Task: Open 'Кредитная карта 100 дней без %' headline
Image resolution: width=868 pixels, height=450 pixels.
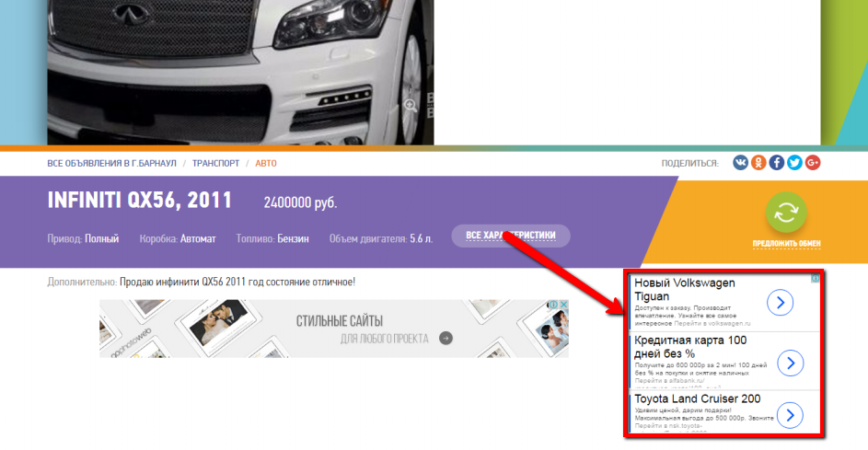Action: (x=690, y=347)
